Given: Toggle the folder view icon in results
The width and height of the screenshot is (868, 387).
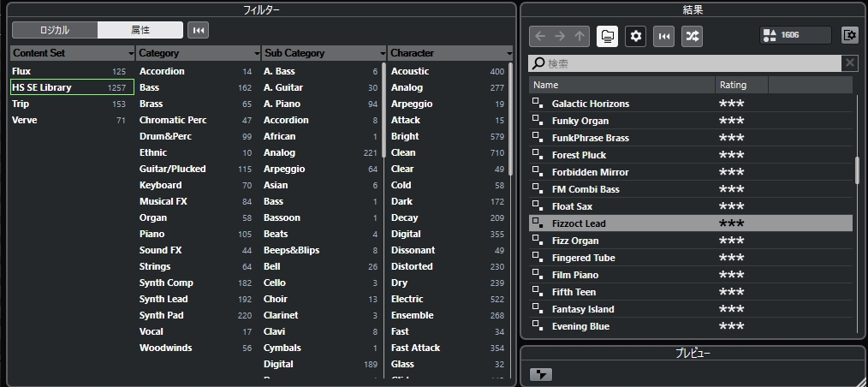Looking at the screenshot, I should click(607, 36).
